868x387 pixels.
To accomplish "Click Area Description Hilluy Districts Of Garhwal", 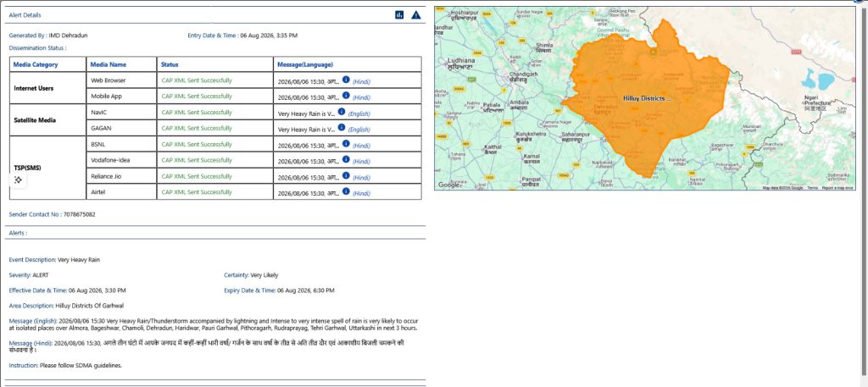I will tap(66, 305).
